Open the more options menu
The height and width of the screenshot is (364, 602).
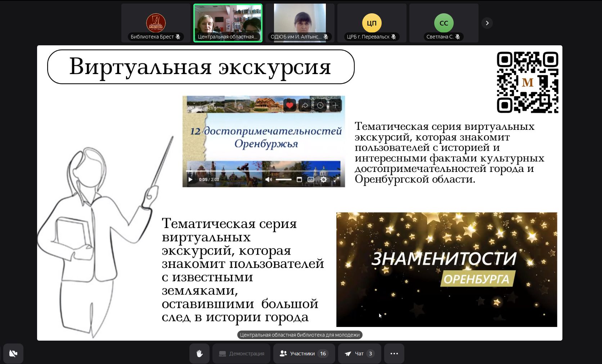tap(394, 354)
